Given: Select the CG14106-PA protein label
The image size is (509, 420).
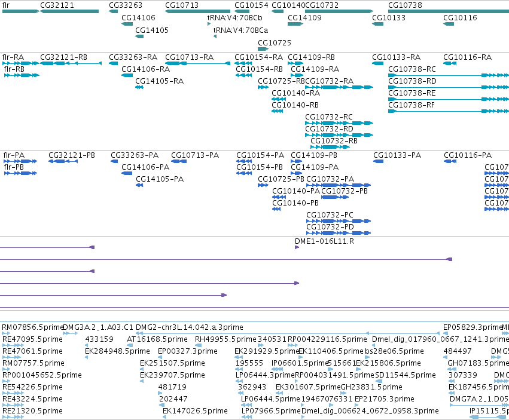Looking at the screenshot, I should tap(145, 167).
